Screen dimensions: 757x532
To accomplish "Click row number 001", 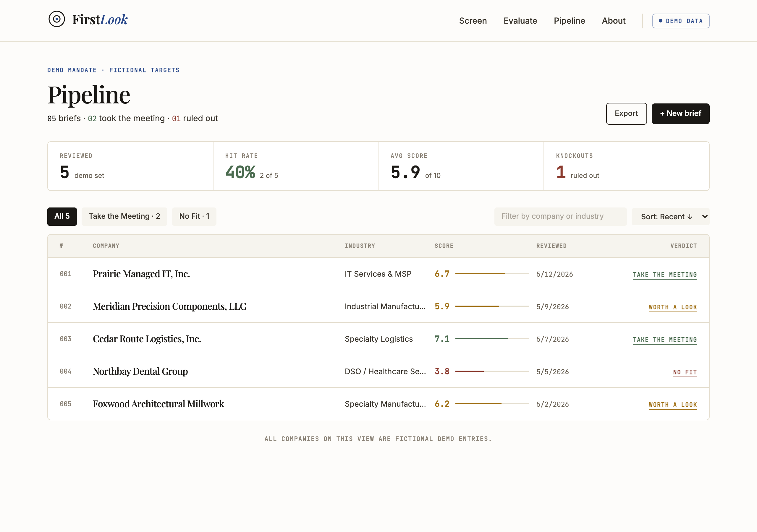I will [65, 274].
